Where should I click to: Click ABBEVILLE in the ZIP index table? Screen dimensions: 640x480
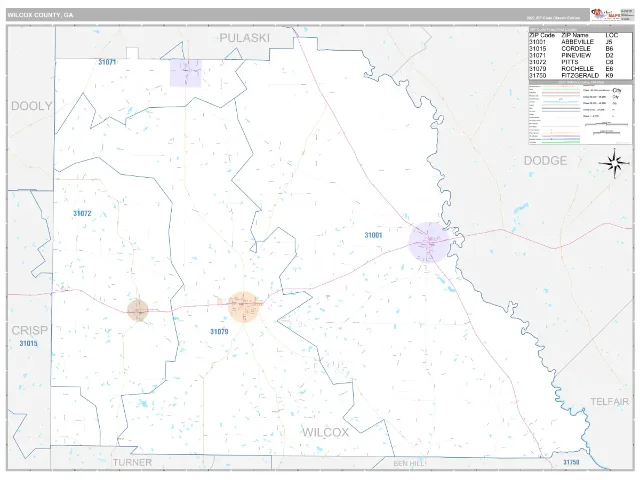[577, 42]
